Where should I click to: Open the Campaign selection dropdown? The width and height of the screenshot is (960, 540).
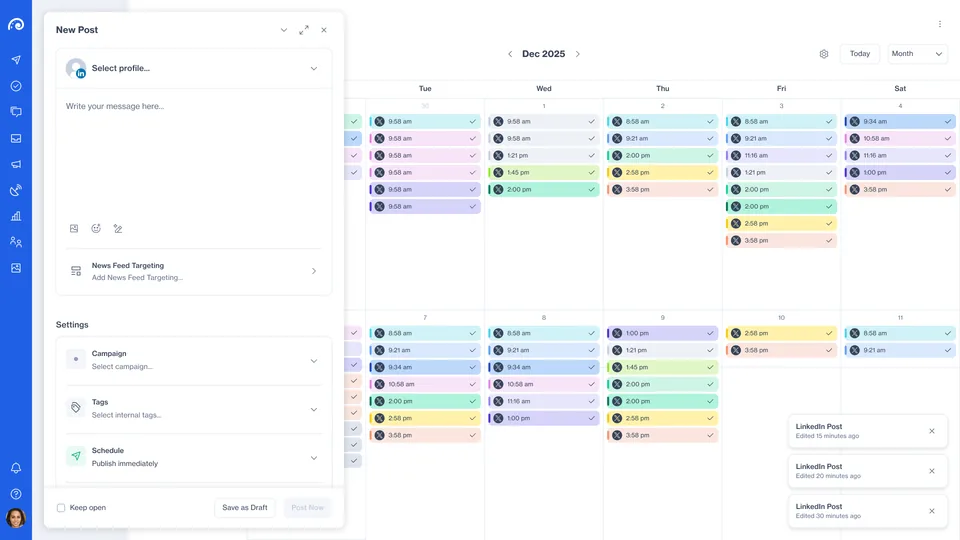[193, 361]
